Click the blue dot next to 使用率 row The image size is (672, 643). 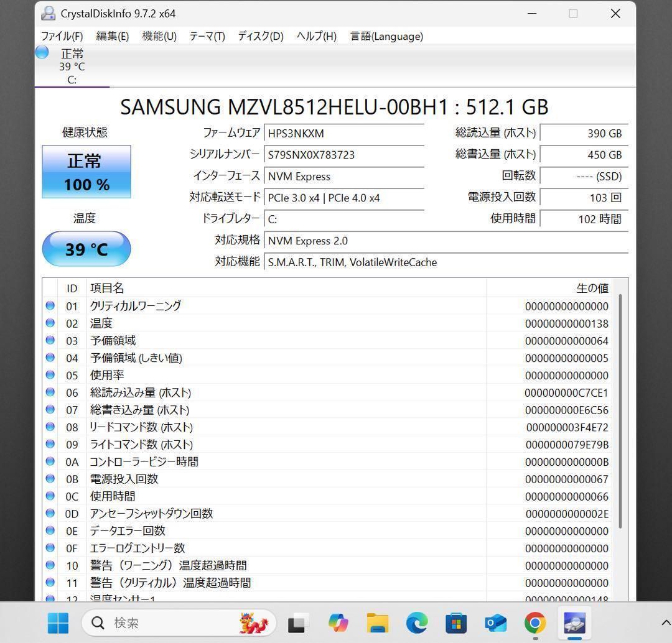click(50, 375)
